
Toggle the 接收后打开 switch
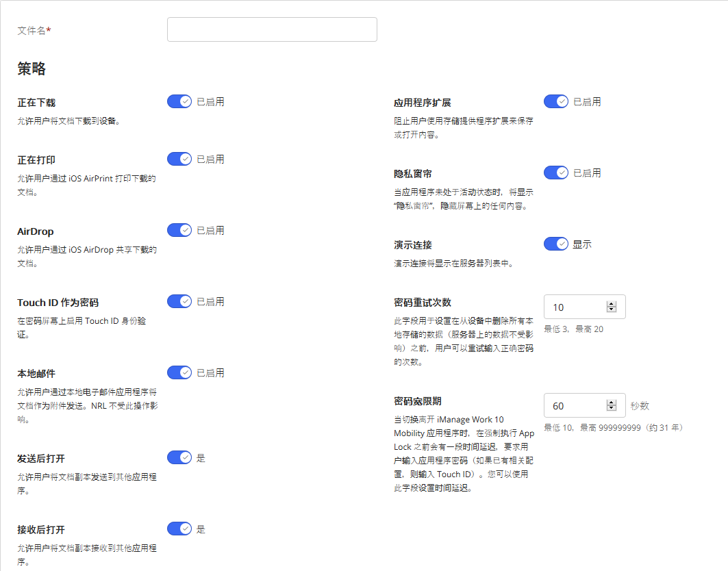179,529
